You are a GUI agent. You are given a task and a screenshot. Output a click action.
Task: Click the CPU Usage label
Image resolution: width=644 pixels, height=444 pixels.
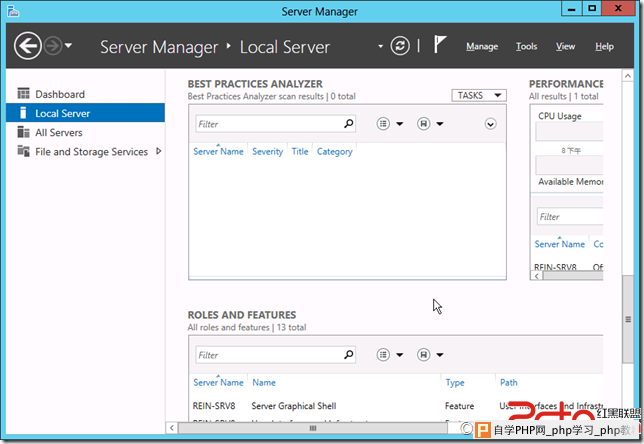pos(559,116)
